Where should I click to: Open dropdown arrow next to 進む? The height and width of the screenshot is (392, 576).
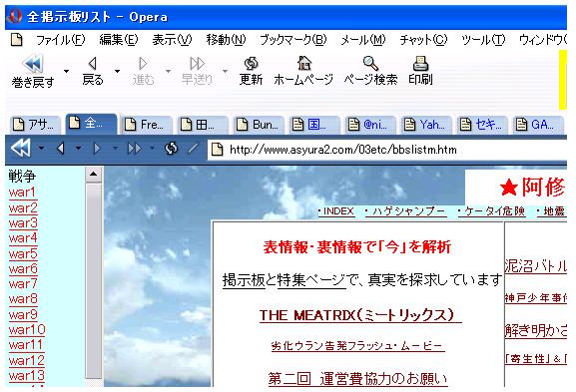(168, 71)
